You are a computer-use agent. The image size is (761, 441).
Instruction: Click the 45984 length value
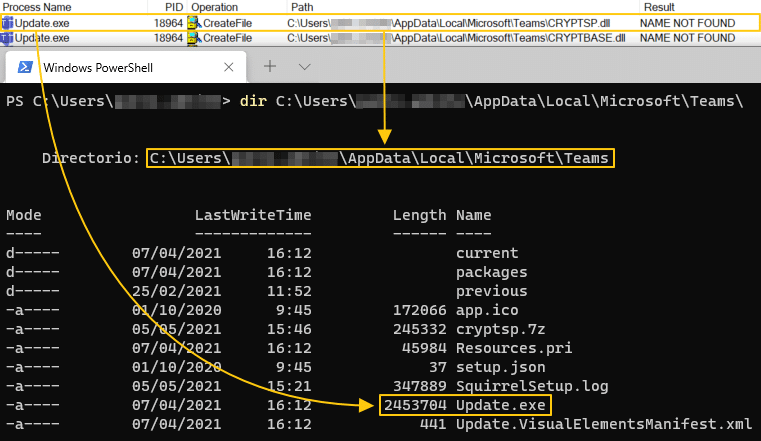[424, 348]
